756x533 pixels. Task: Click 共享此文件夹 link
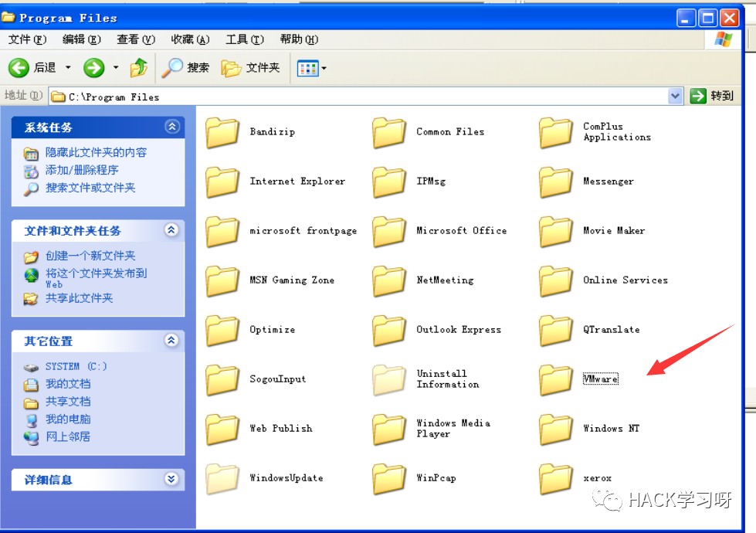[79, 298]
